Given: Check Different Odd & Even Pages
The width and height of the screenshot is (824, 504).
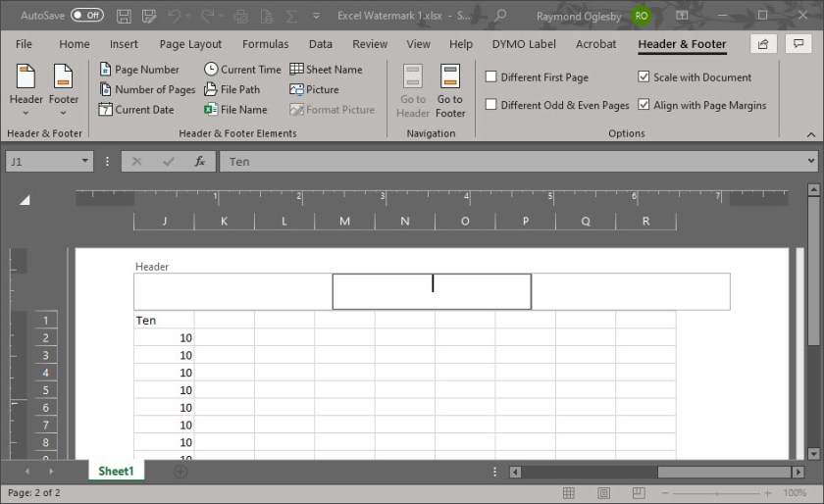Looking at the screenshot, I should pos(491,105).
